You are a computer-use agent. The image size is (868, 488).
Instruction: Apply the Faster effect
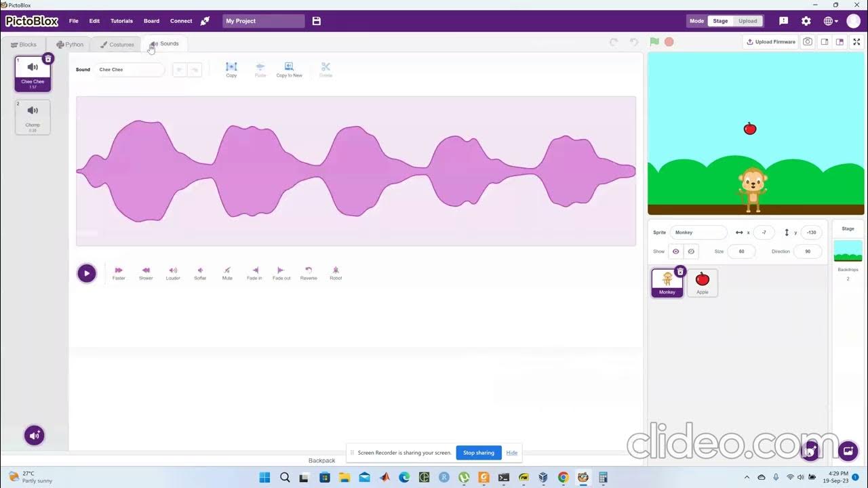tap(119, 273)
